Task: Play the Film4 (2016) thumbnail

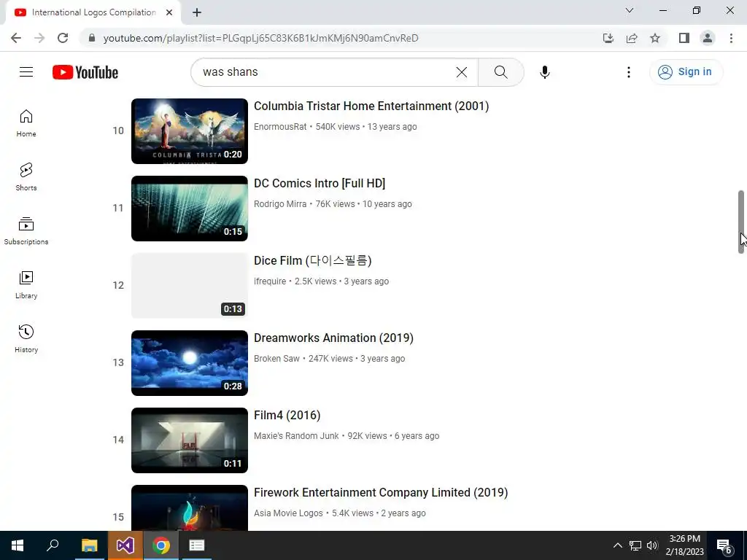Action: (x=190, y=440)
